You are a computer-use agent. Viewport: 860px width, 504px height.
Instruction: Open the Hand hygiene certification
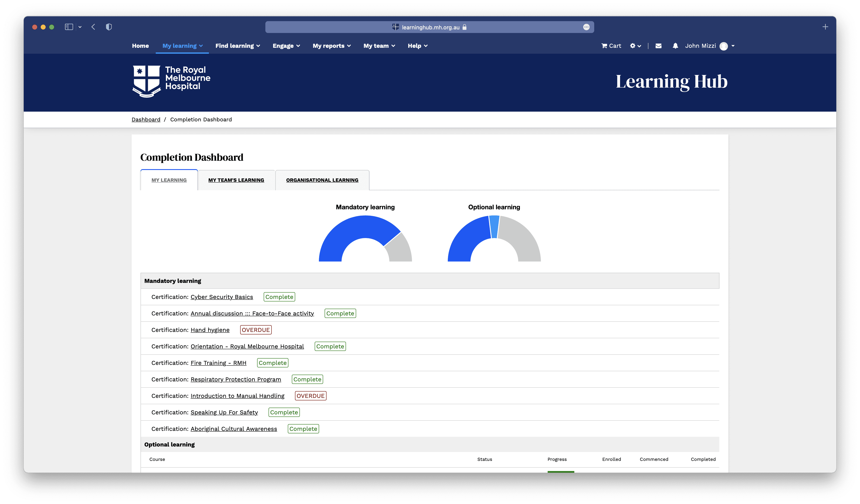click(210, 330)
